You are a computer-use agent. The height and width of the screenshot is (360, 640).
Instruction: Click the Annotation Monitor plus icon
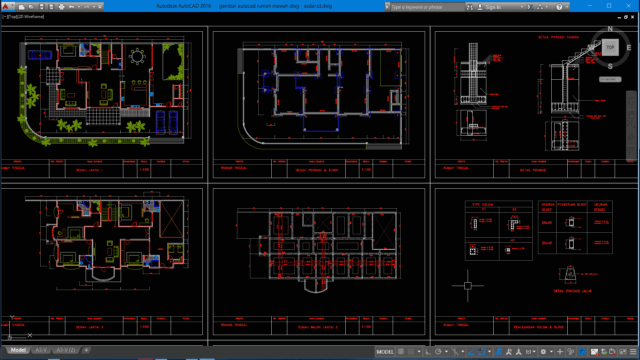point(560,351)
